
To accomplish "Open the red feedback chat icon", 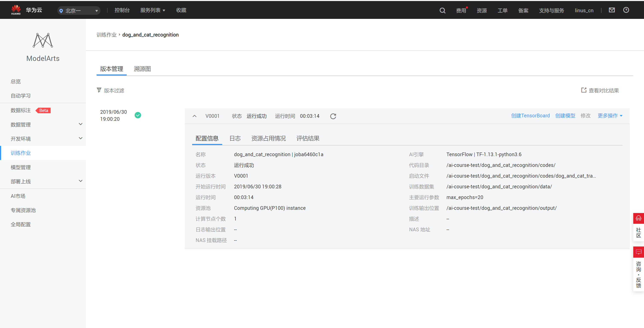I will point(638,252).
